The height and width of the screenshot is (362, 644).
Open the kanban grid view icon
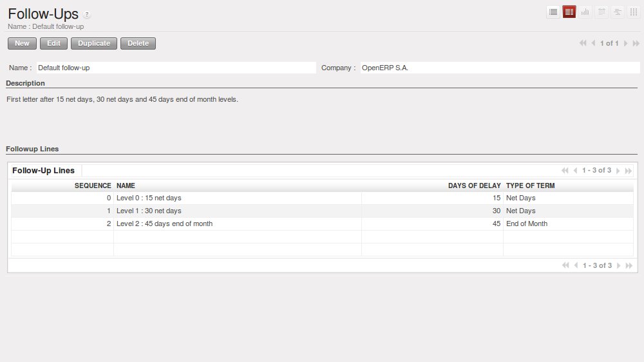pos(634,12)
